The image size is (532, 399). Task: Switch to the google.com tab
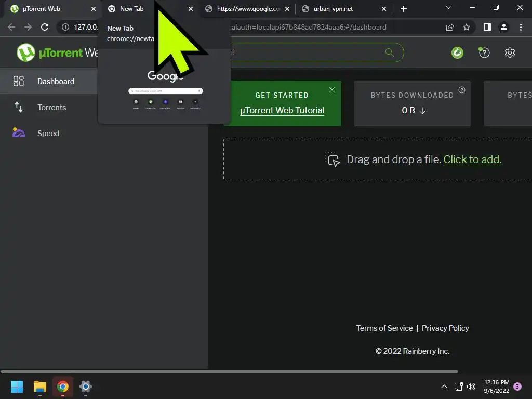pos(248,9)
